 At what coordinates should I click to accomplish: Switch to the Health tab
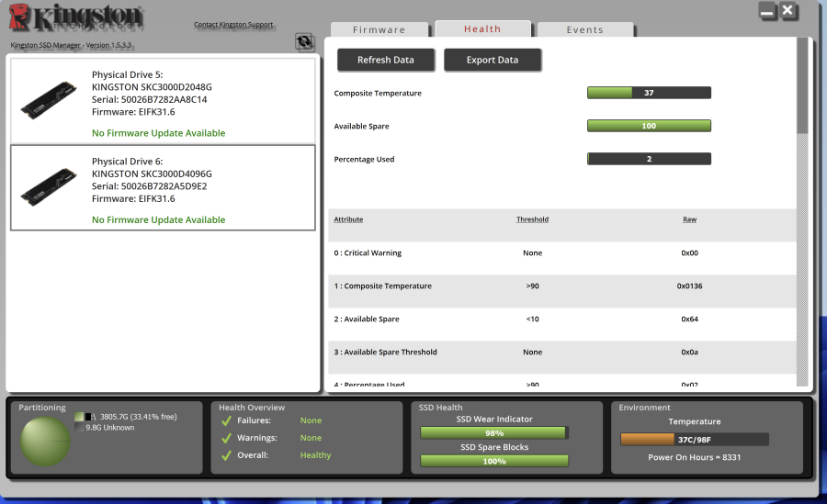click(x=482, y=29)
